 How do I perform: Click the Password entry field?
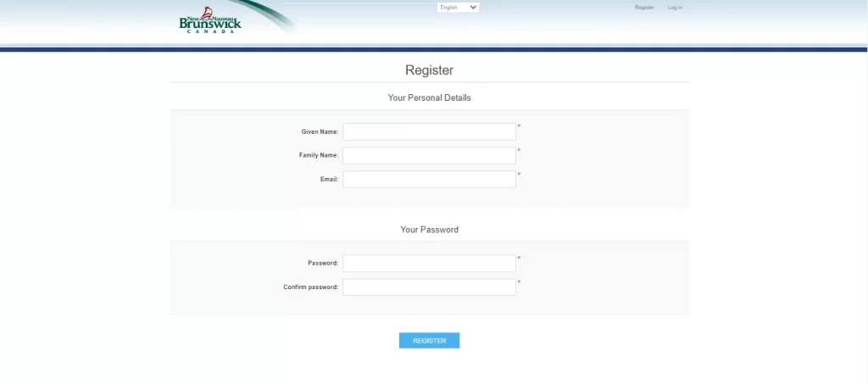(429, 263)
